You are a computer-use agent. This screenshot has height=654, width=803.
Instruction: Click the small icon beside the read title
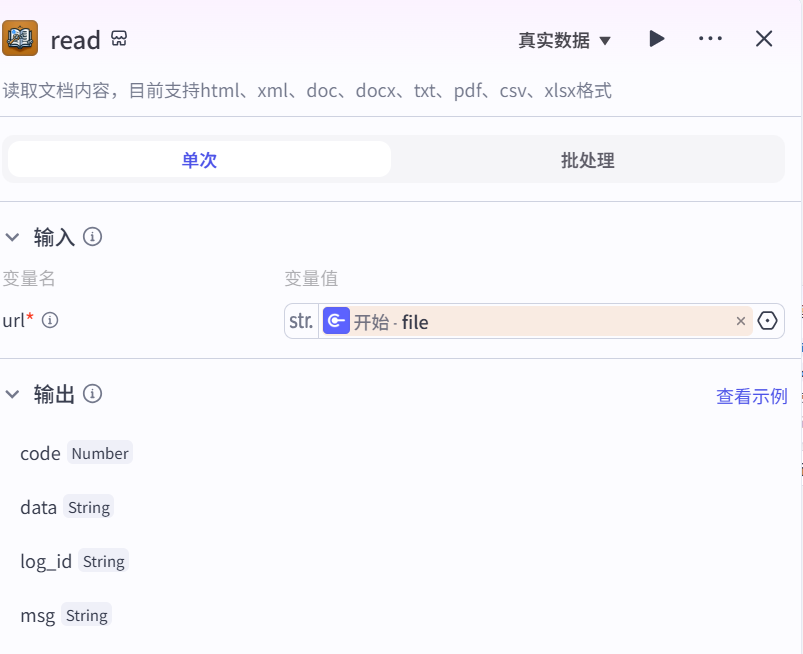(119, 39)
